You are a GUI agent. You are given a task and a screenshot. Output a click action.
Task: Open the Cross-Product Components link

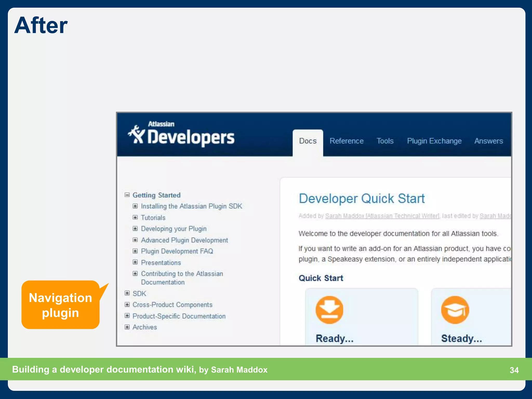tap(172, 305)
